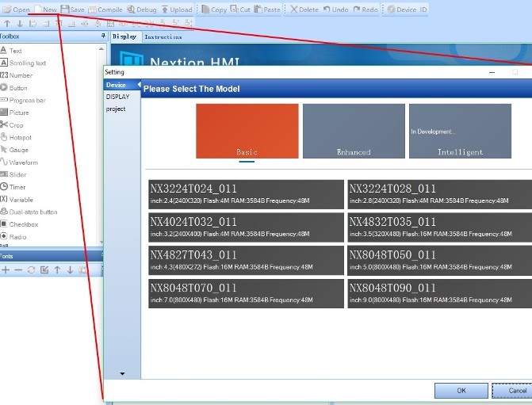
Task: Refresh the Fonts list
Action: 31,270
